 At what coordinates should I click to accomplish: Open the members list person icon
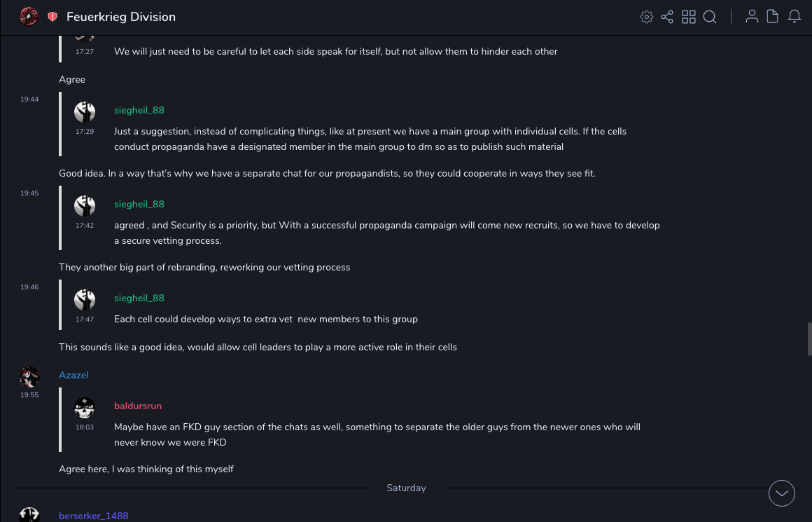pyautogui.click(x=752, y=17)
